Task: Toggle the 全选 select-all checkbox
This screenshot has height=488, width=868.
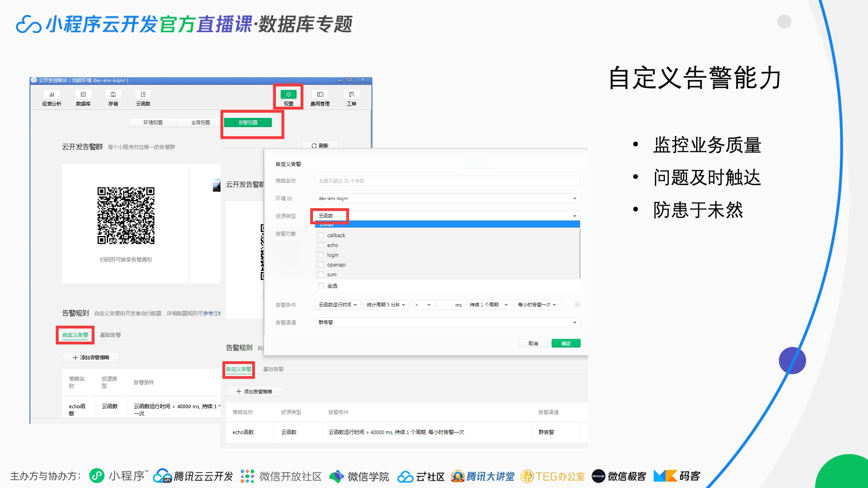Action: pyautogui.click(x=321, y=286)
